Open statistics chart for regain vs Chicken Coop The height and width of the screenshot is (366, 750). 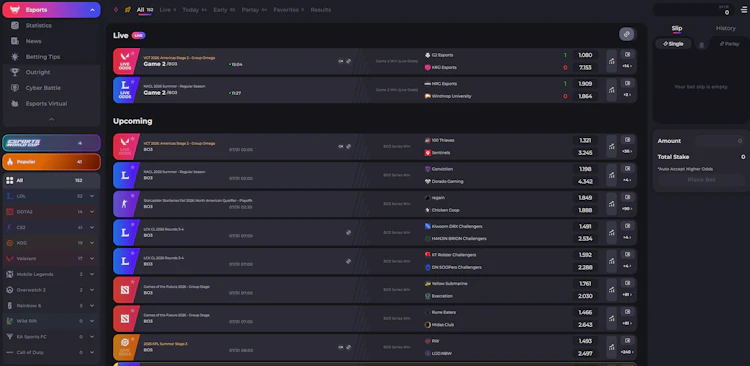611,204
